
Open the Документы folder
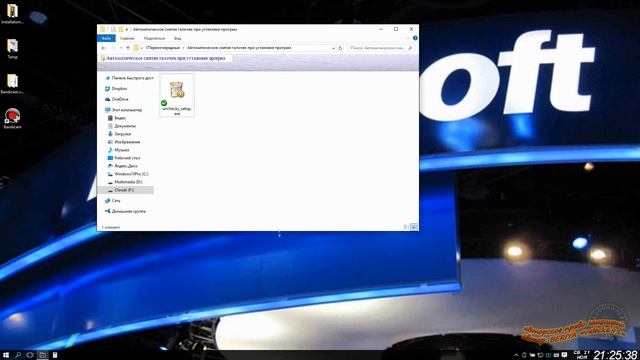tap(122, 126)
